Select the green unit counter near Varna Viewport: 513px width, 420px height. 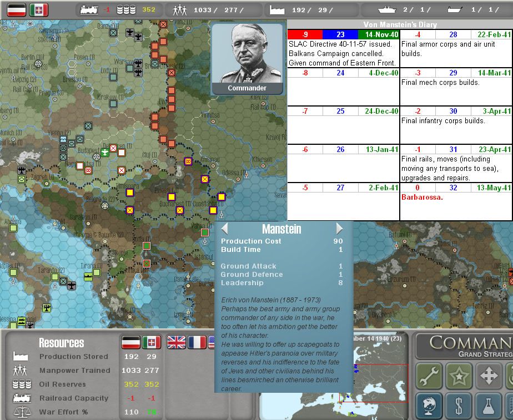click(205, 232)
